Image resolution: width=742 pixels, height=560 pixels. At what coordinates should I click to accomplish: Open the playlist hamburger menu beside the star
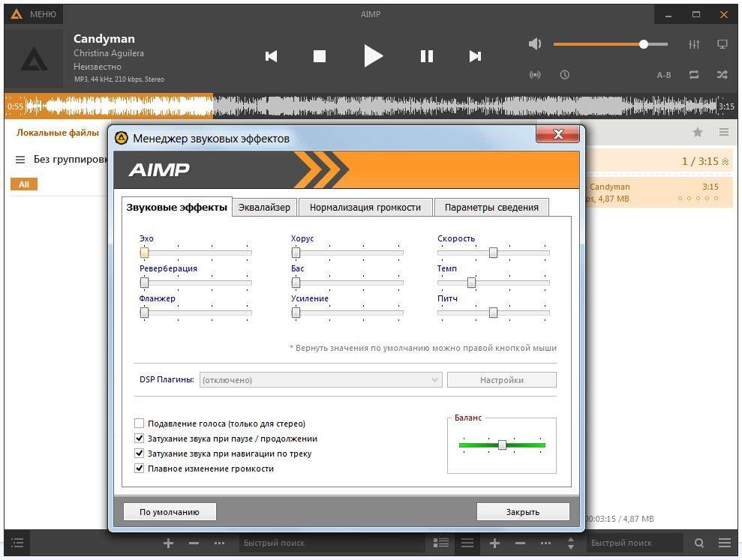tap(724, 132)
